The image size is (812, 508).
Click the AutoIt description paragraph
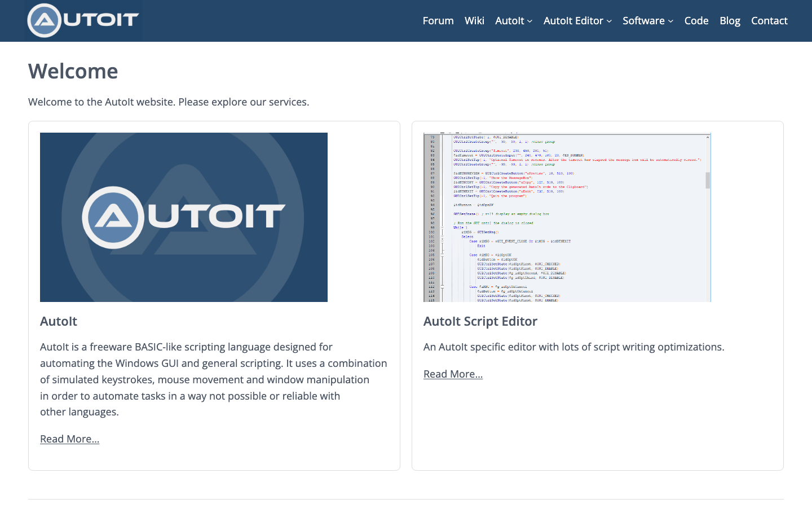point(213,379)
